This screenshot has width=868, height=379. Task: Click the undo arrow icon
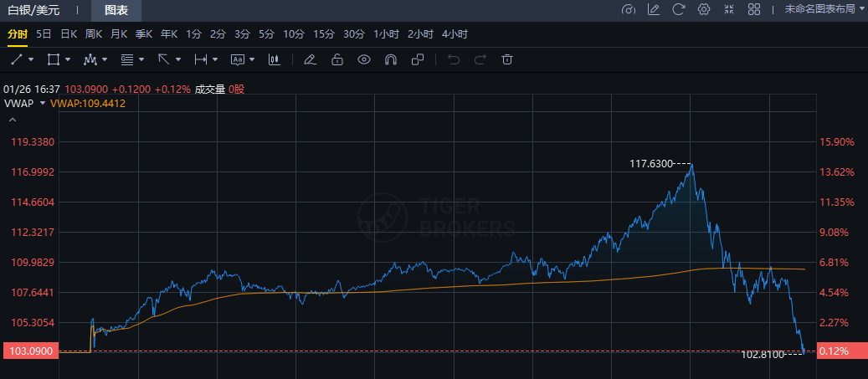[454, 59]
